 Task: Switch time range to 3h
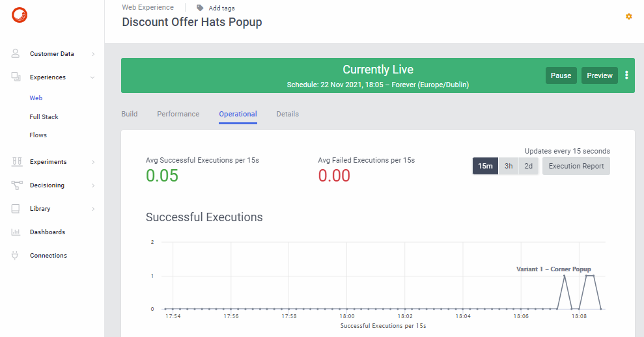509,166
